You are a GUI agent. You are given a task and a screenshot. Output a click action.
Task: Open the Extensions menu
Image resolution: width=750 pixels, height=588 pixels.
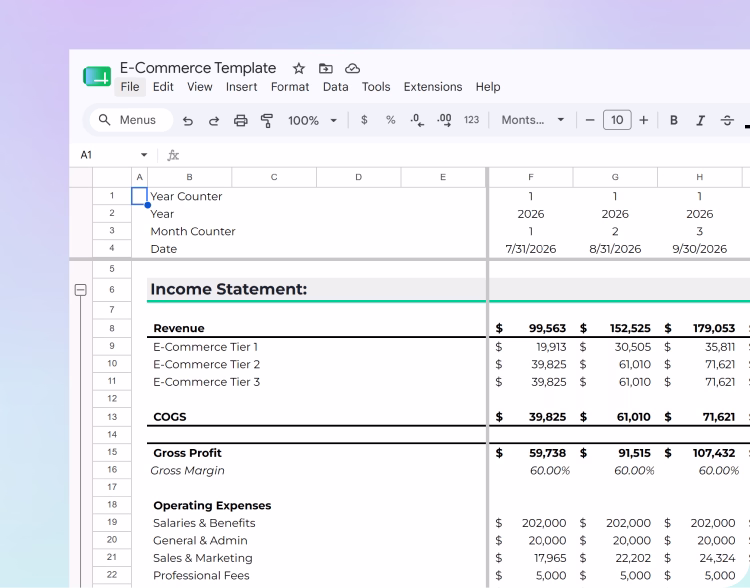point(433,87)
